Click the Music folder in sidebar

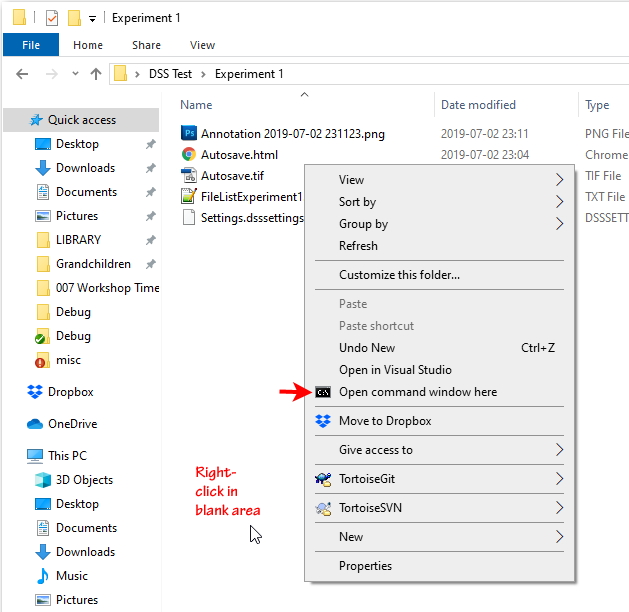click(71, 576)
